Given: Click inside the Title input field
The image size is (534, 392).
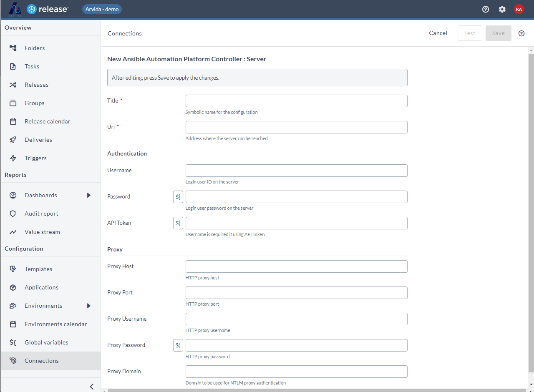Looking at the screenshot, I should coord(296,101).
